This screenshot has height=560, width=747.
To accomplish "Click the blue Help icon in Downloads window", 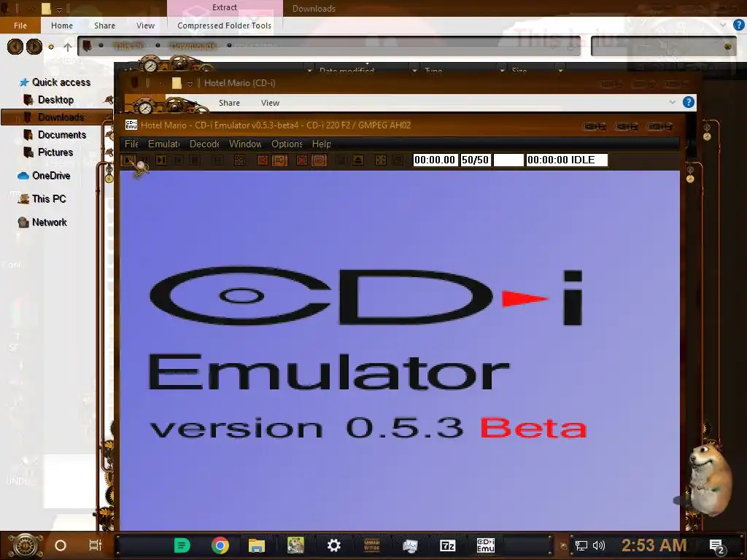I will (738, 25).
